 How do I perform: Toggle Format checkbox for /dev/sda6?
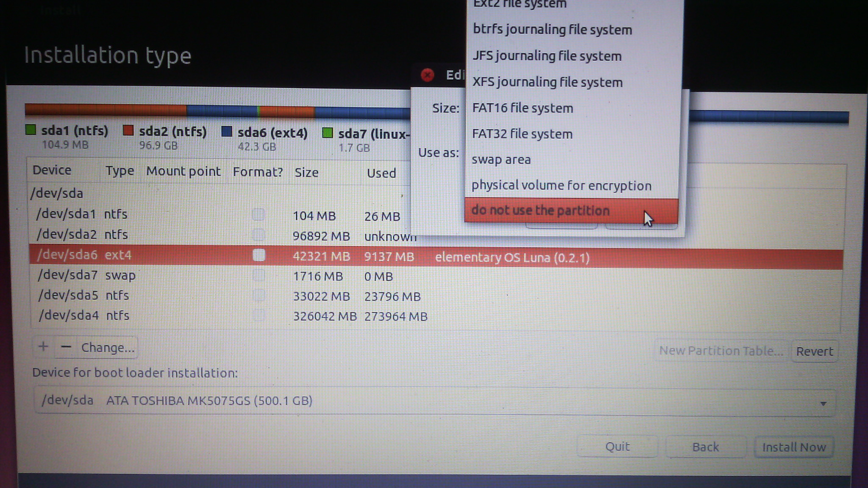coord(259,255)
